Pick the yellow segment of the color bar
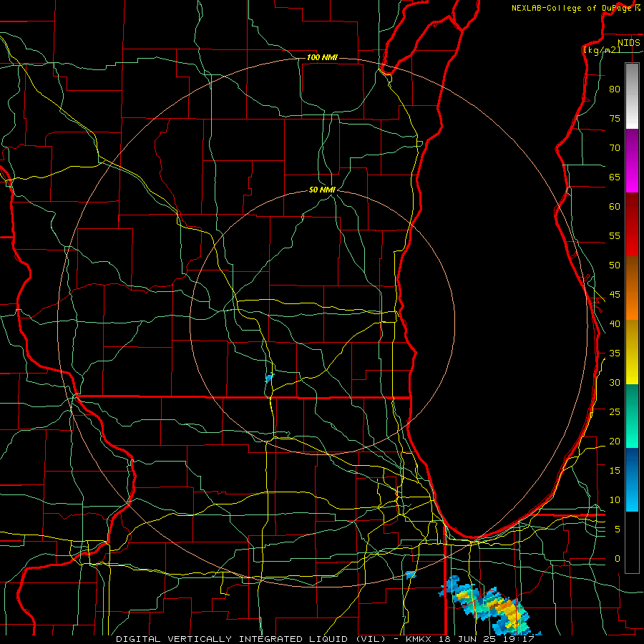This screenshot has height=644, width=644. pos(632,352)
